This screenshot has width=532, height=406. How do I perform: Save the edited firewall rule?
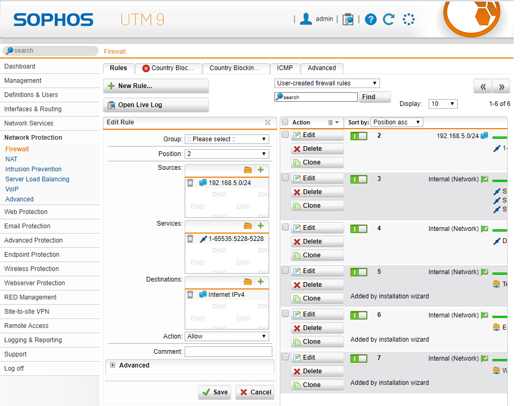(x=215, y=392)
